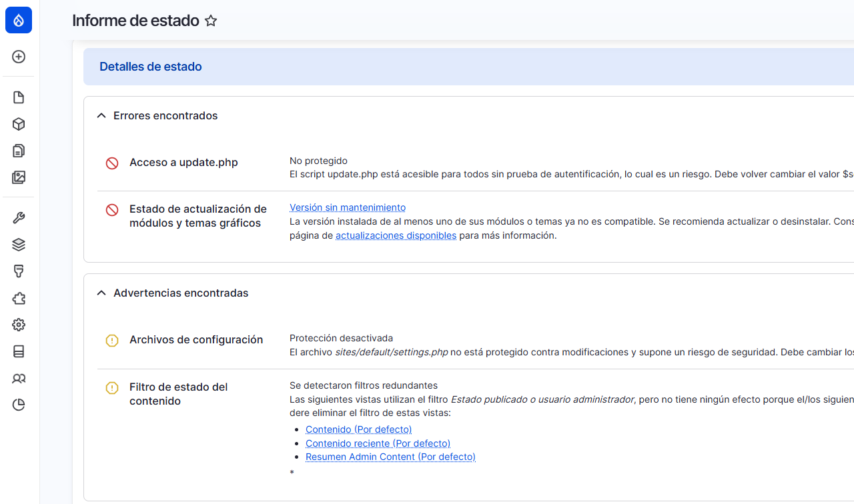Open the Extend puzzle-piece icon
This screenshot has height=504, width=854.
pyautogui.click(x=19, y=299)
